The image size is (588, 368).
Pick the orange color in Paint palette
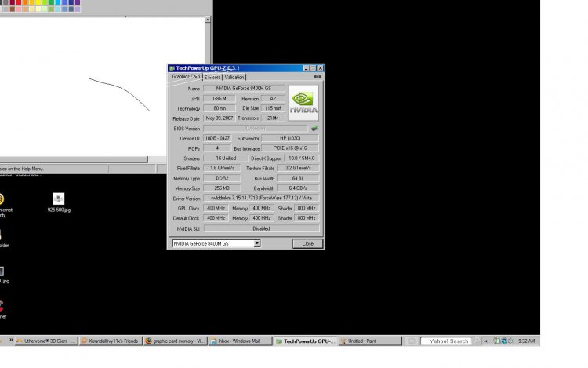click(26, 2)
